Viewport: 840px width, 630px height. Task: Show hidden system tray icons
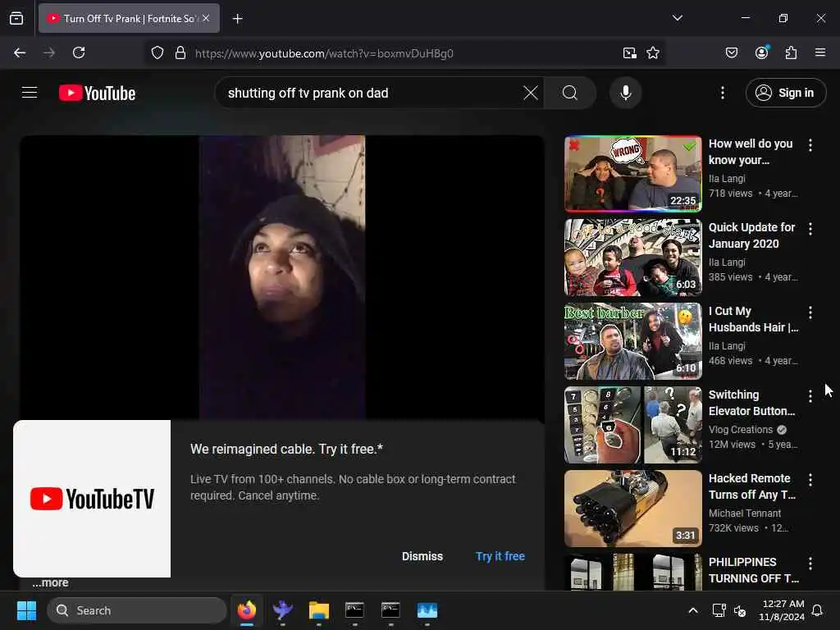click(x=692, y=610)
